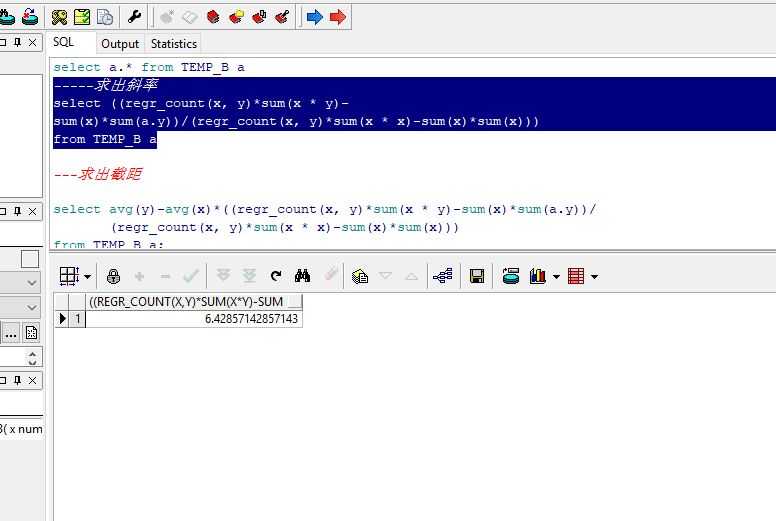776x521 pixels.
Task: Click row number 1 in result grid
Action: pos(78,319)
